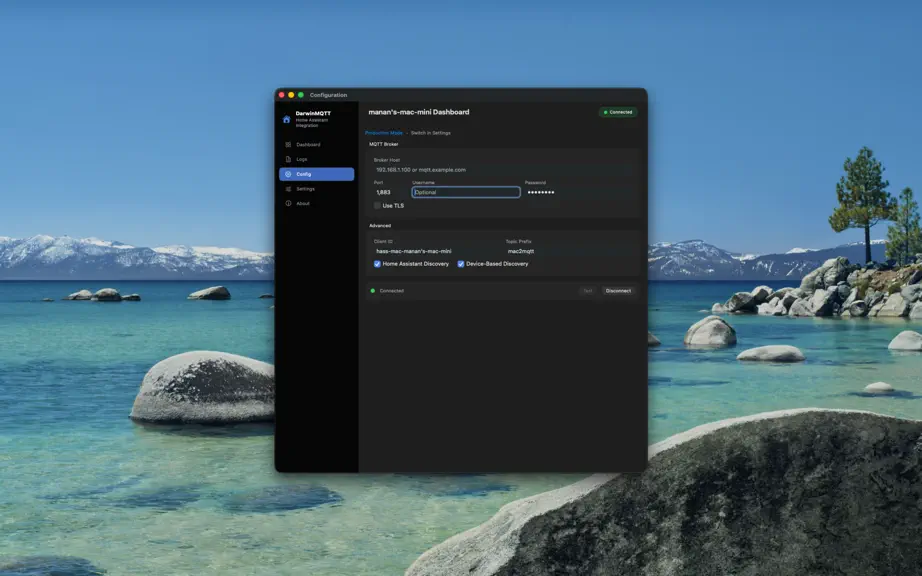Close the Configuration window with red button
Image resolution: width=922 pixels, height=576 pixels.
click(282, 95)
